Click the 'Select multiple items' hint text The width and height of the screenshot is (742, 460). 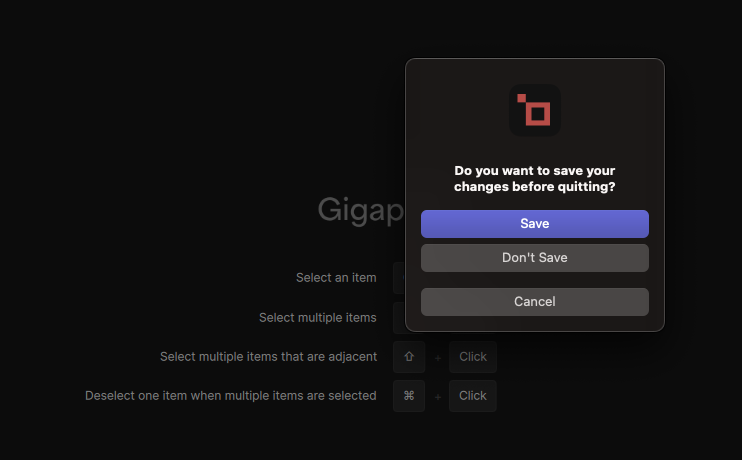pos(318,318)
